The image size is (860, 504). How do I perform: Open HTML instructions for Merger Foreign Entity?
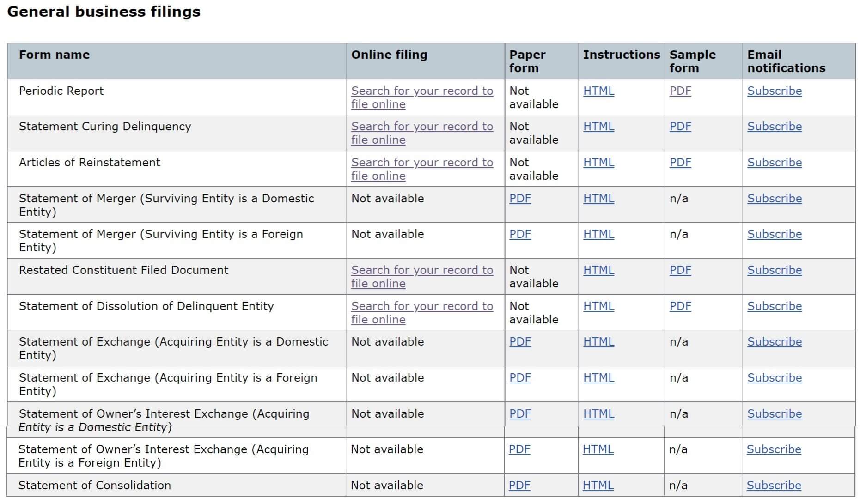pyautogui.click(x=598, y=234)
